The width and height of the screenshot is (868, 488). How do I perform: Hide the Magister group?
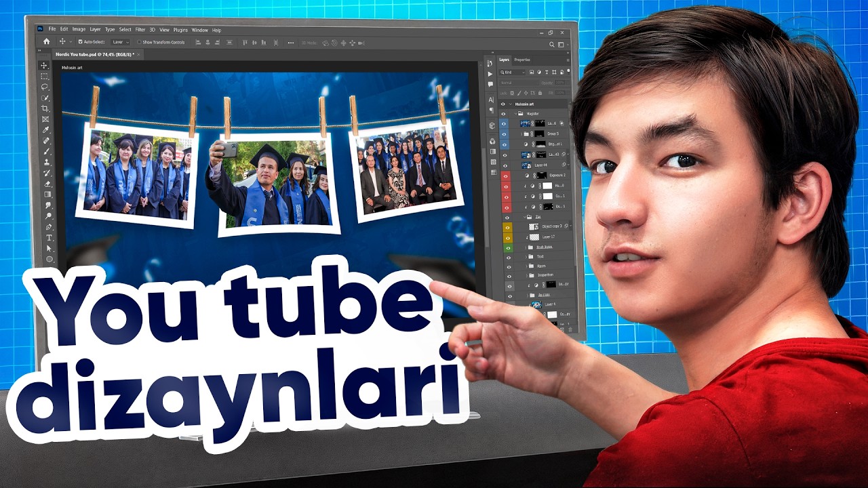click(503, 114)
